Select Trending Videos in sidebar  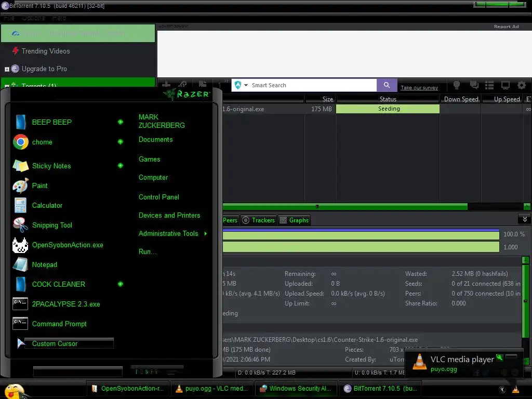tap(46, 51)
